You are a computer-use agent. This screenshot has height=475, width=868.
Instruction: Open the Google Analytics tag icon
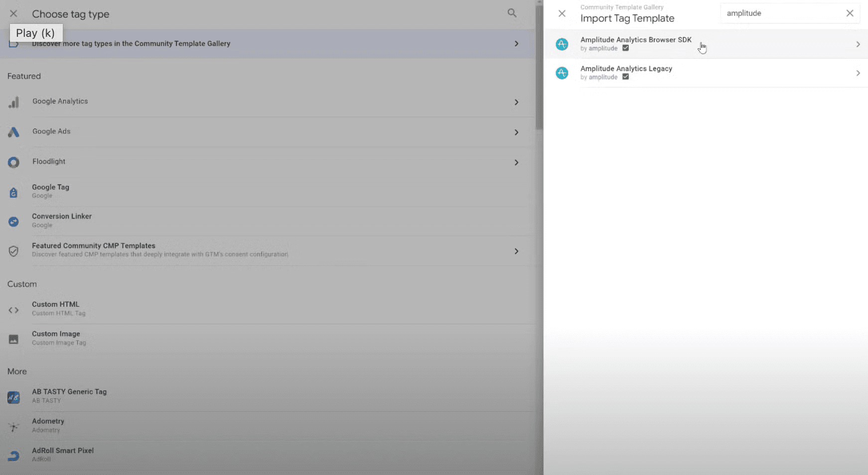click(x=13, y=102)
